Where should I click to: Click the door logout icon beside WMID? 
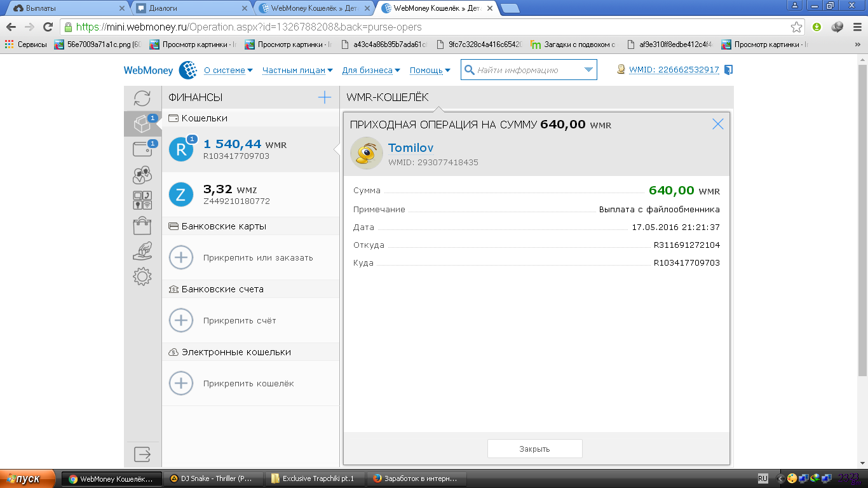coord(728,70)
